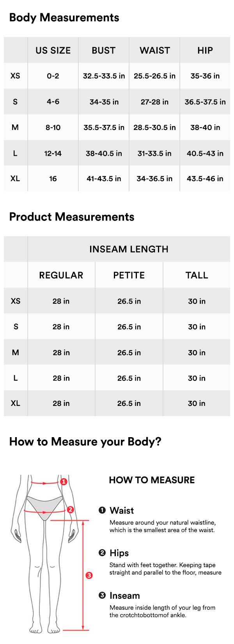
Task: Select the TALL inseam column header
Action: pos(197,275)
